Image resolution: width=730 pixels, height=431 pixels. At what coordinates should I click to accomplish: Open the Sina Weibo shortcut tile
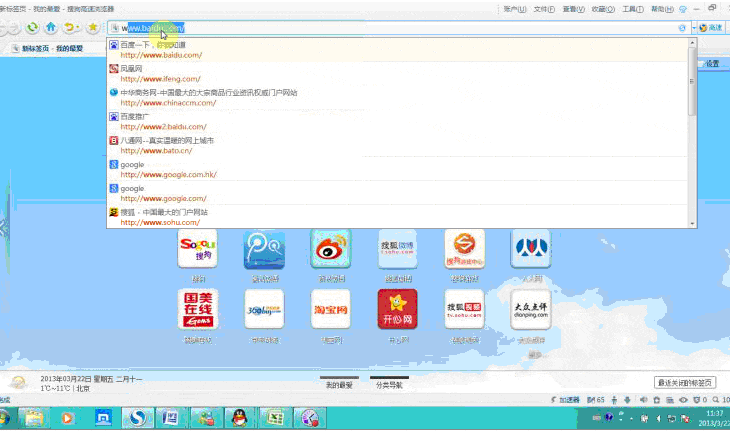coord(330,249)
